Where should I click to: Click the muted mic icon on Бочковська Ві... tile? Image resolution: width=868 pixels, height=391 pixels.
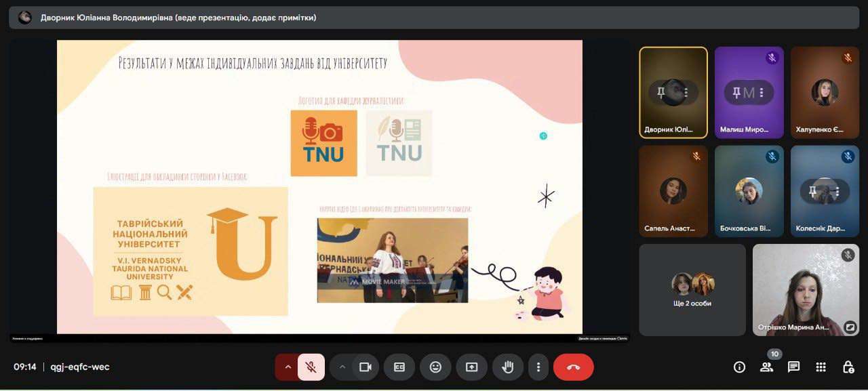click(772, 157)
